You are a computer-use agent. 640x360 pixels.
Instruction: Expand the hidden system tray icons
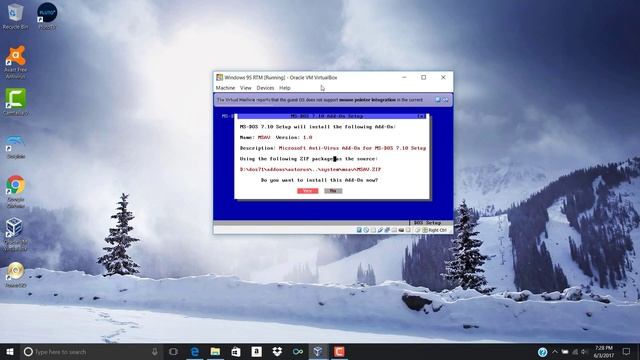(555, 352)
